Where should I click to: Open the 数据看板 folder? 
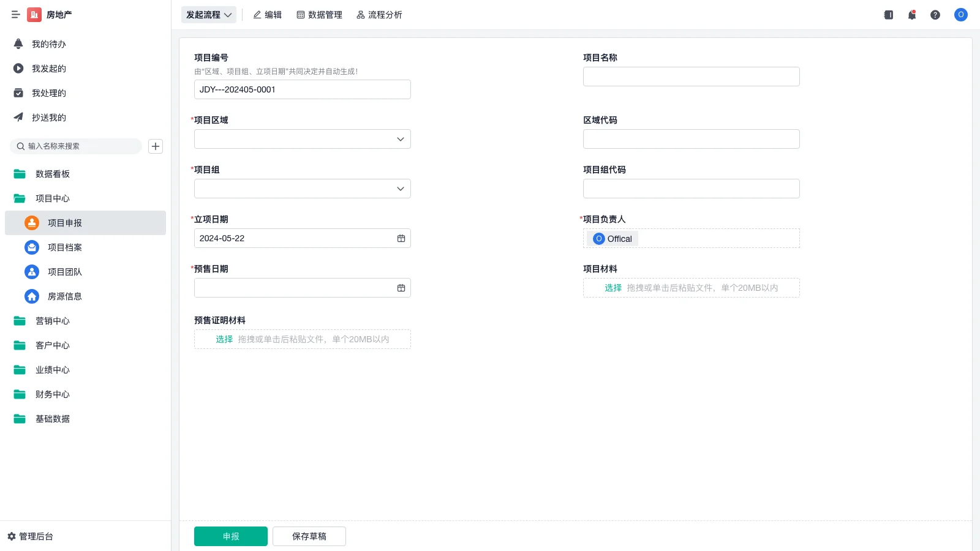click(85, 174)
